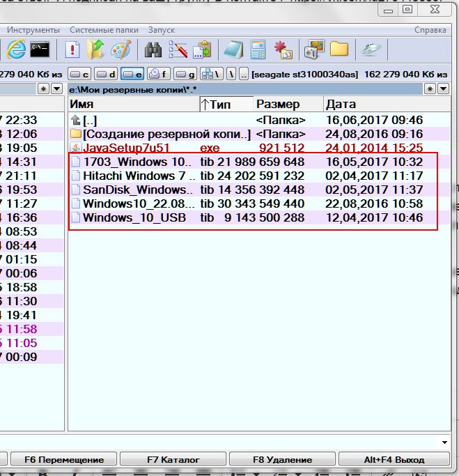Sort by the Имя column header
This screenshot has width=459, height=476.
pos(134,104)
